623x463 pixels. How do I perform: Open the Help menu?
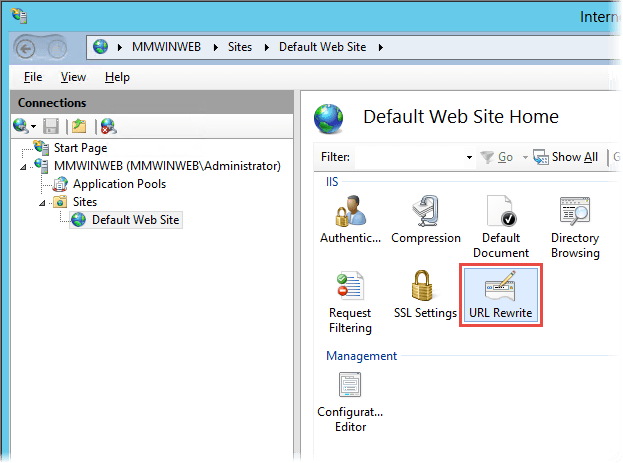click(x=117, y=77)
